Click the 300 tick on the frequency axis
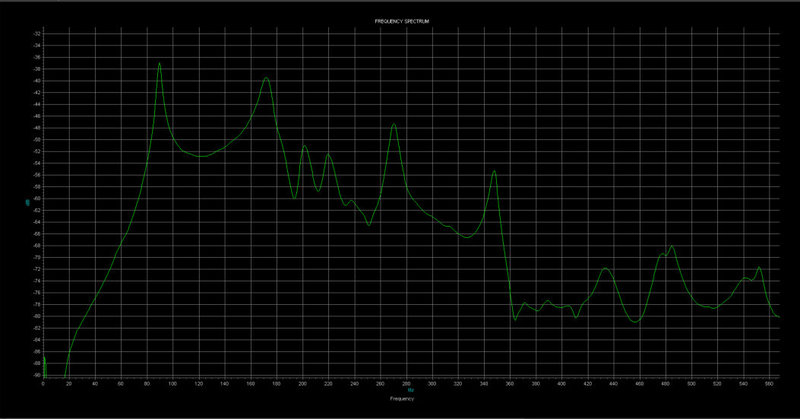This screenshot has height=419, width=800. (432, 384)
